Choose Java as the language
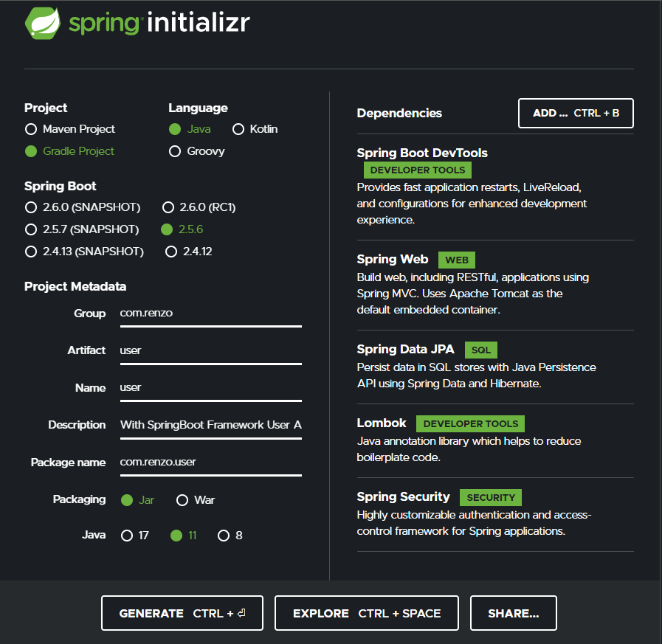The height and width of the screenshot is (644, 662). 175,129
